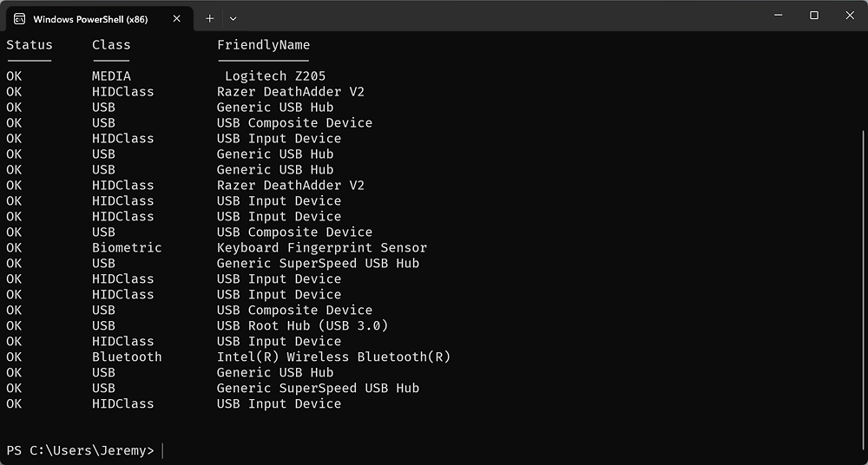Click the MEDIA class text
Viewport: 868px width, 465px height.
pos(111,75)
